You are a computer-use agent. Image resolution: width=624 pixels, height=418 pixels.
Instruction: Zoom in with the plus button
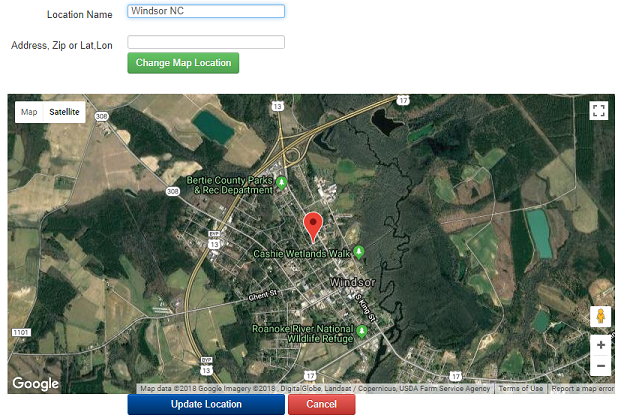601,345
